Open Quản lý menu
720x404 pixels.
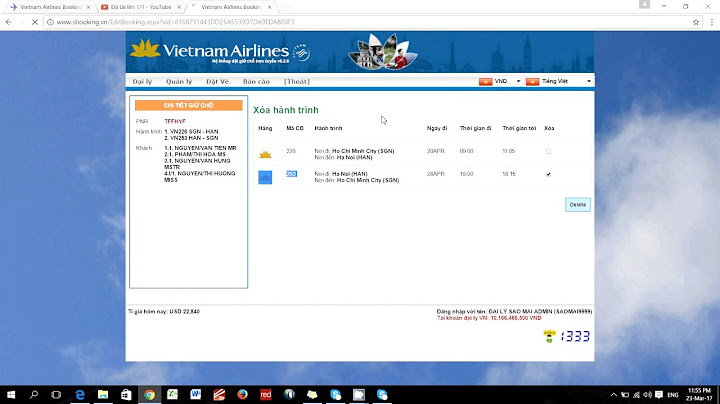point(179,81)
